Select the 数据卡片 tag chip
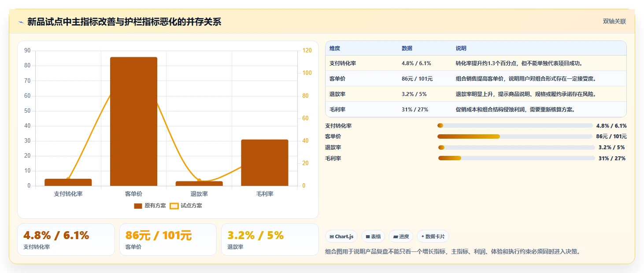The height and width of the screenshot is (273, 644). click(x=433, y=236)
